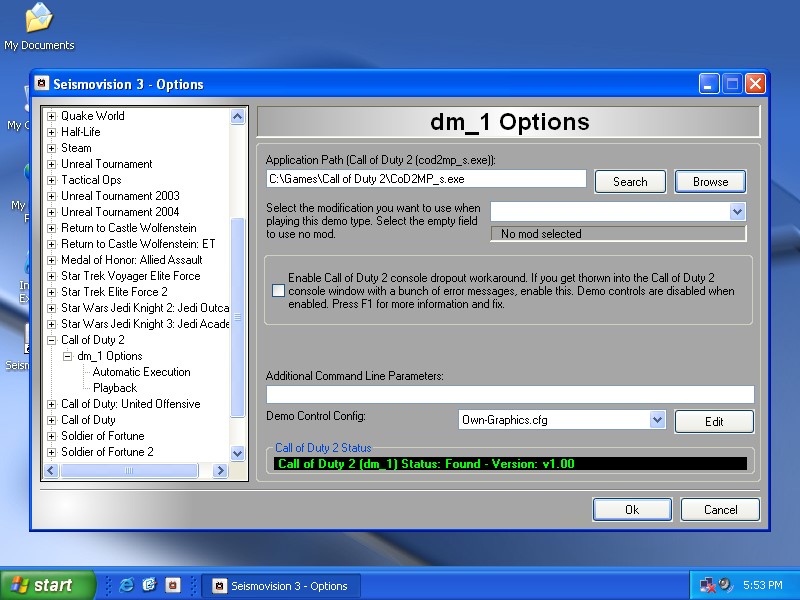Click Edit beside Demo Control Config

714,422
